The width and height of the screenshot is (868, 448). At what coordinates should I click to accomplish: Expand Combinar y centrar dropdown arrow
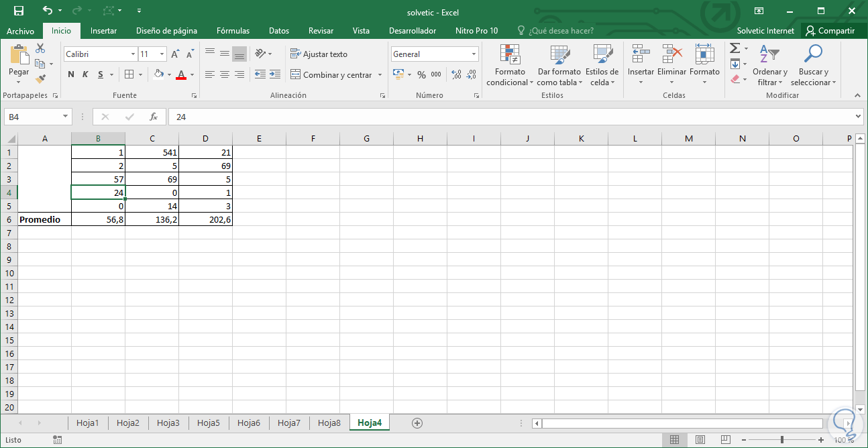pyautogui.click(x=380, y=74)
